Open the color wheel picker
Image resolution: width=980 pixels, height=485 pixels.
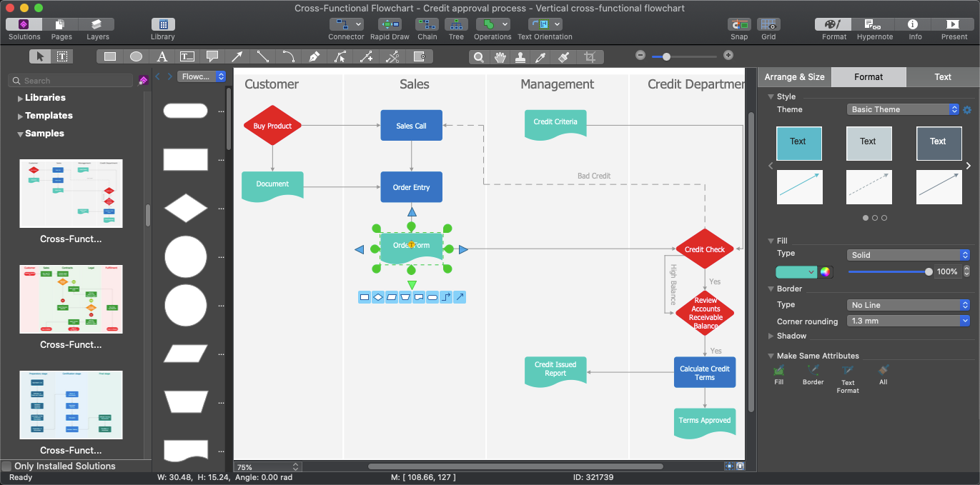(826, 271)
